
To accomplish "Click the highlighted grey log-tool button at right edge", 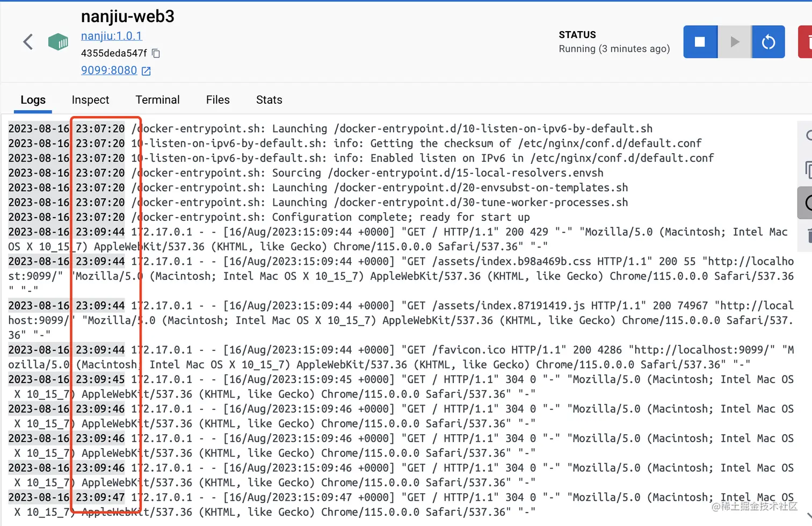I will tap(805, 203).
